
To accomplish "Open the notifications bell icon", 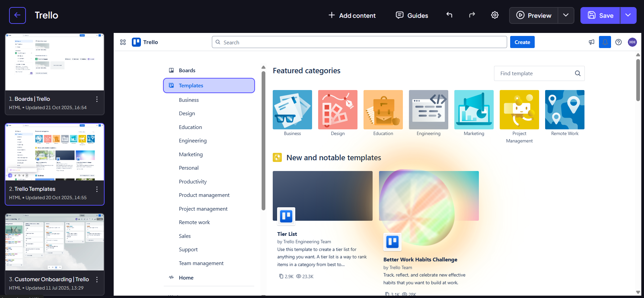I will [605, 42].
